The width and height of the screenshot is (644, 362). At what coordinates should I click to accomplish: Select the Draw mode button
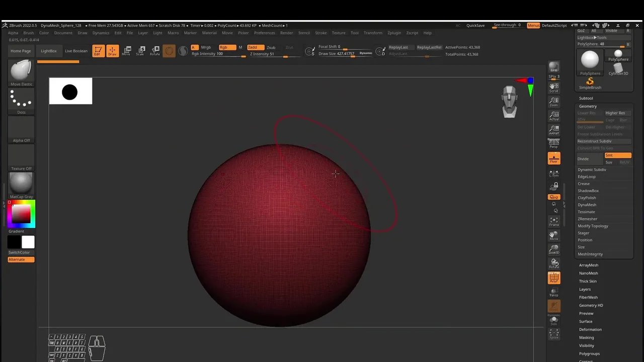[112, 51]
